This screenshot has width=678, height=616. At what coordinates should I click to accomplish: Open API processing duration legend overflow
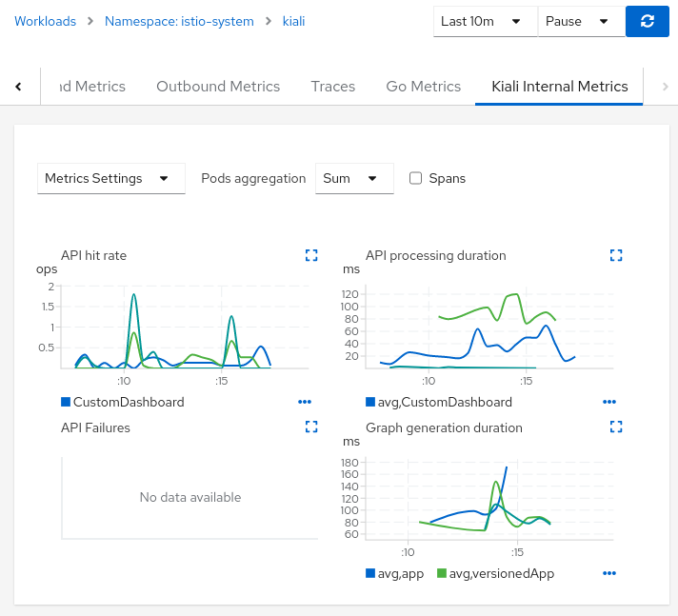click(x=609, y=402)
